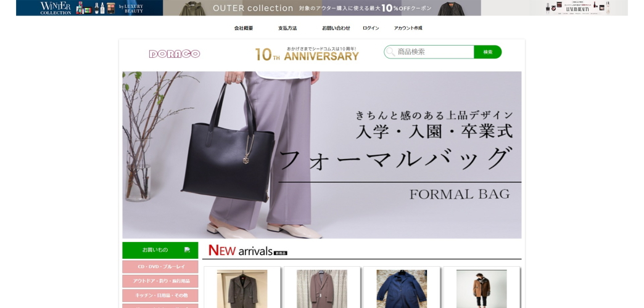Open the 支払方法 menu item
Screen dimensions: 644x308
(x=287, y=28)
